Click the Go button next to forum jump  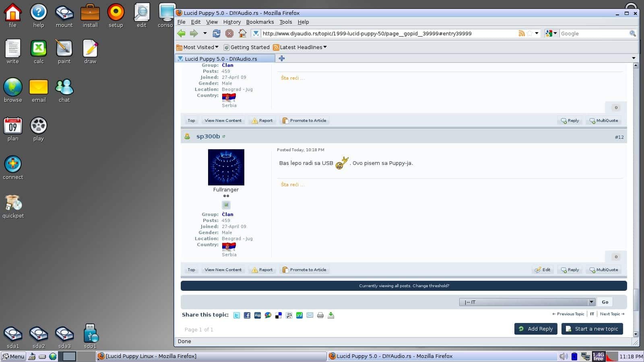(605, 302)
